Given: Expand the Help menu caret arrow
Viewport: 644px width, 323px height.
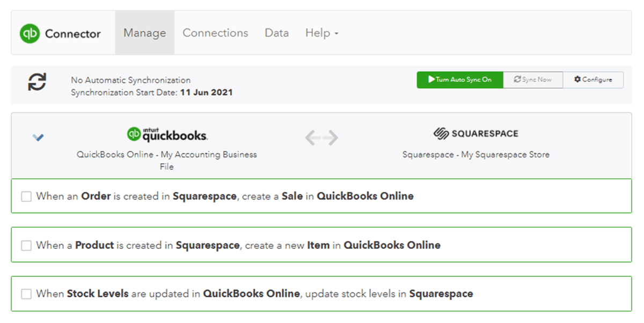Looking at the screenshot, I should [x=336, y=34].
